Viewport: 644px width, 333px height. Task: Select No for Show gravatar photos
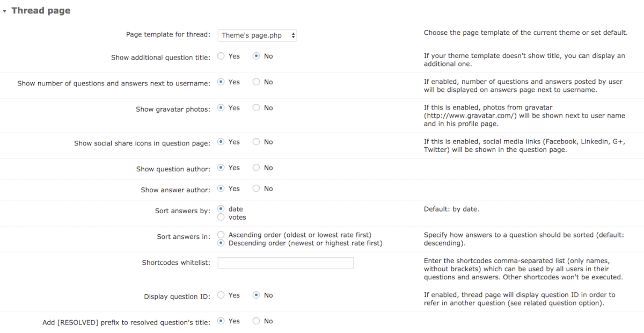256,108
